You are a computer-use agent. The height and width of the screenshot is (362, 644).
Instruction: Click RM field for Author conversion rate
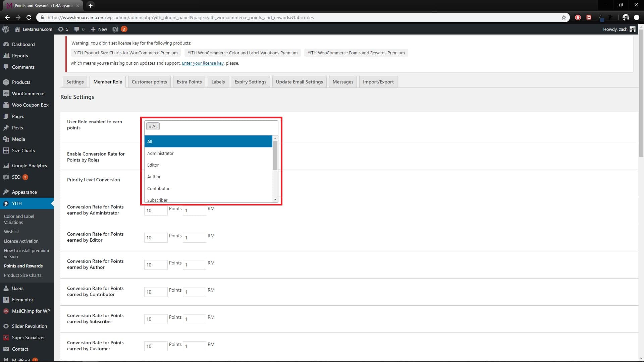tap(194, 265)
